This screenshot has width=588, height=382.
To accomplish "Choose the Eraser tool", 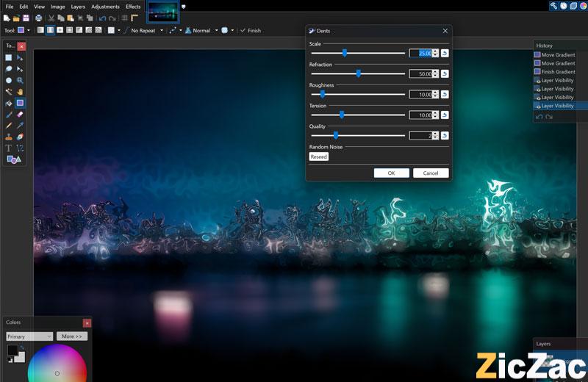I will coord(20,115).
